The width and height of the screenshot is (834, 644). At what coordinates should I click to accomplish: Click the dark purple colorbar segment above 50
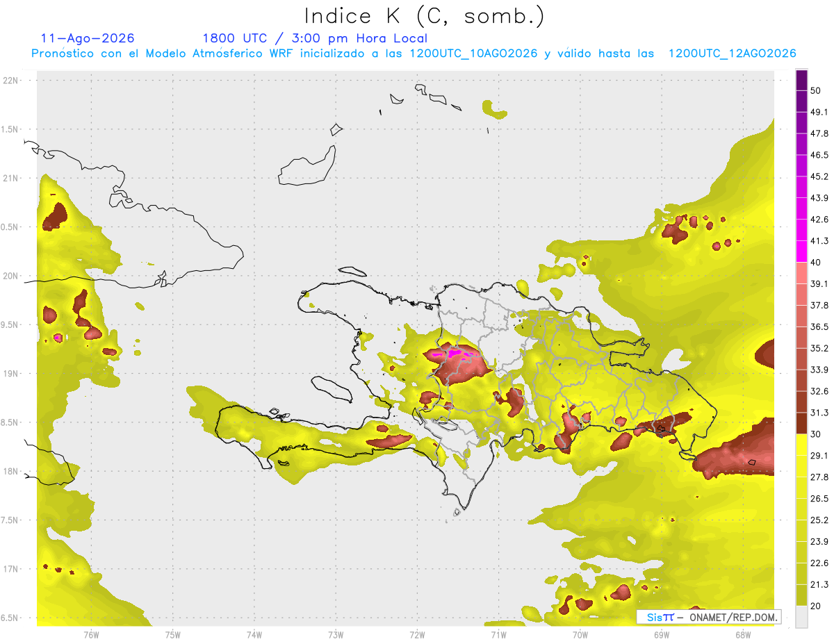(x=801, y=80)
